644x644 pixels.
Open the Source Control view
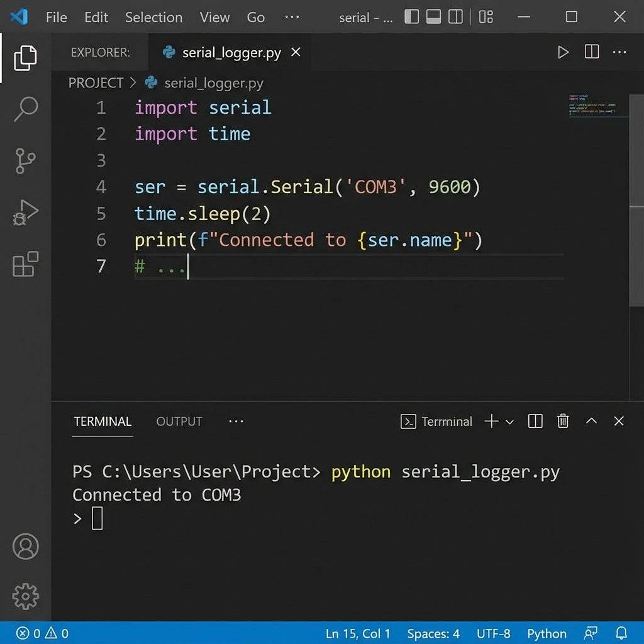click(x=25, y=160)
